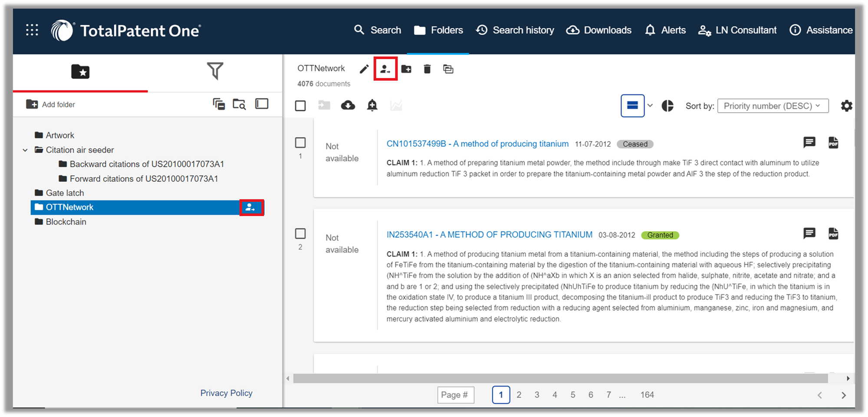Click the duplicate folder icon in header
Screen dimensions: 868x417
448,69
